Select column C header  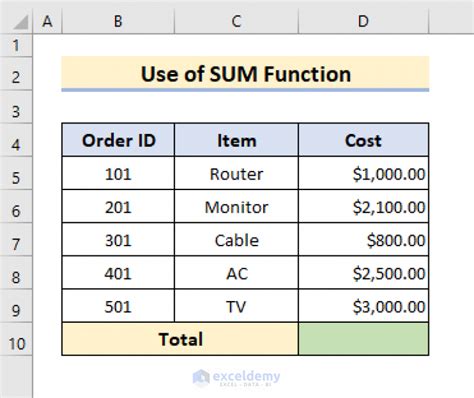tap(236, 21)
